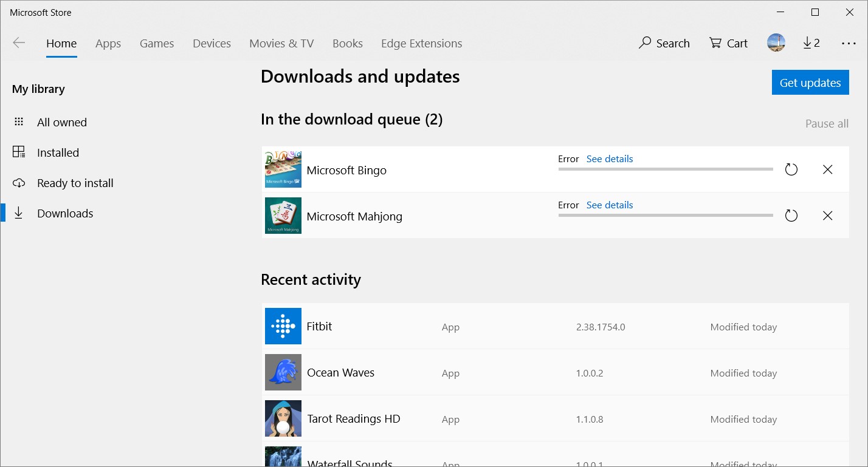Click the Ready to install cloud icon

(19, 183)
